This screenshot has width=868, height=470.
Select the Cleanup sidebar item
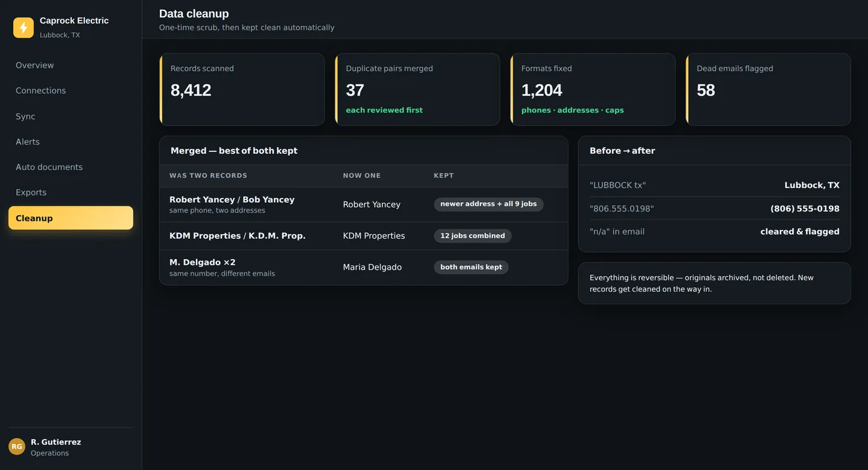(71, 218)
